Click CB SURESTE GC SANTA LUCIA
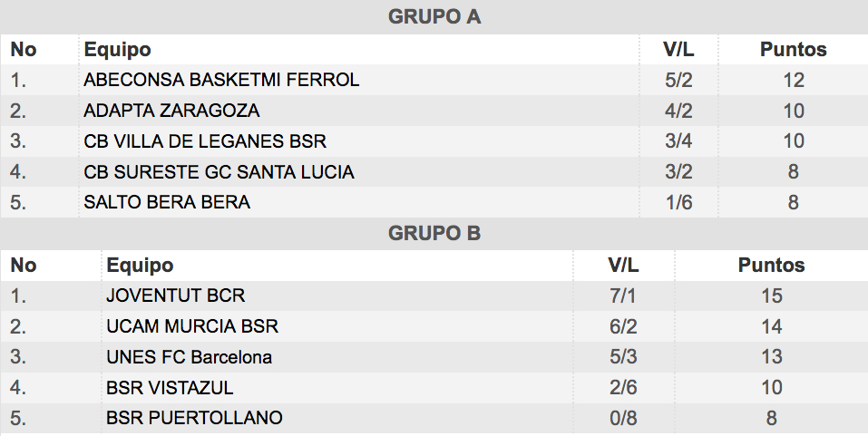Screen dimensions: 868x436 tap(219, 172)
